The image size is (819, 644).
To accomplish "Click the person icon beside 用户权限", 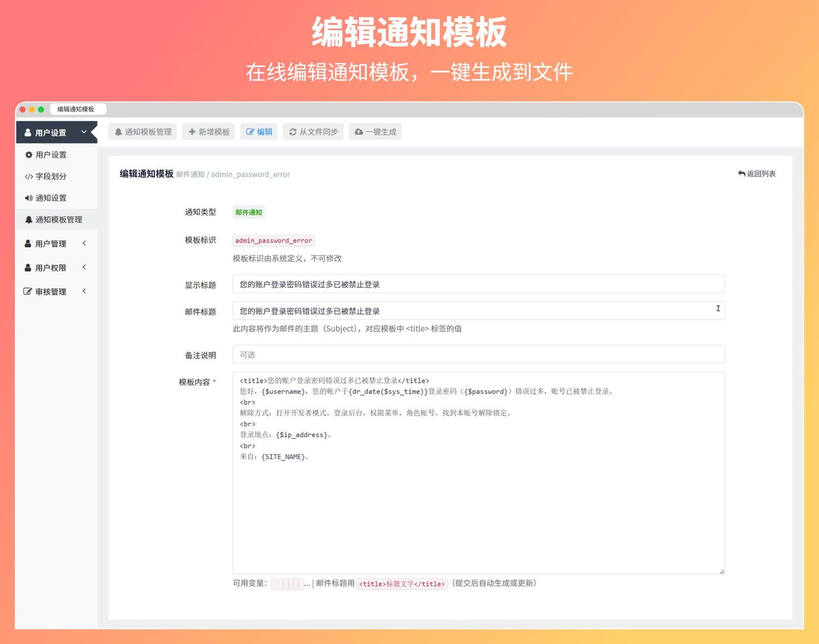I will 28,268.
